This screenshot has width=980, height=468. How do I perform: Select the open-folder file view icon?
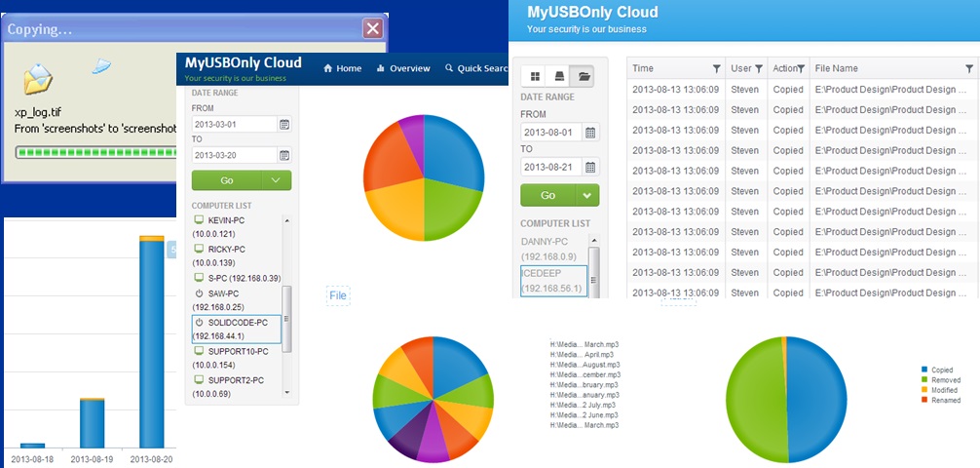click(584, 76)
